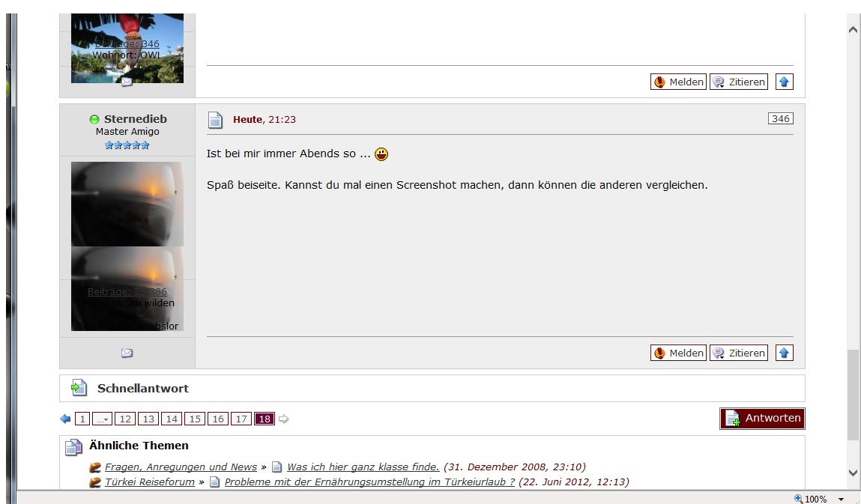Screen dimensions: 861x504
Task: Click the grey next-page arrow after 18
Action: click(283, 419)
